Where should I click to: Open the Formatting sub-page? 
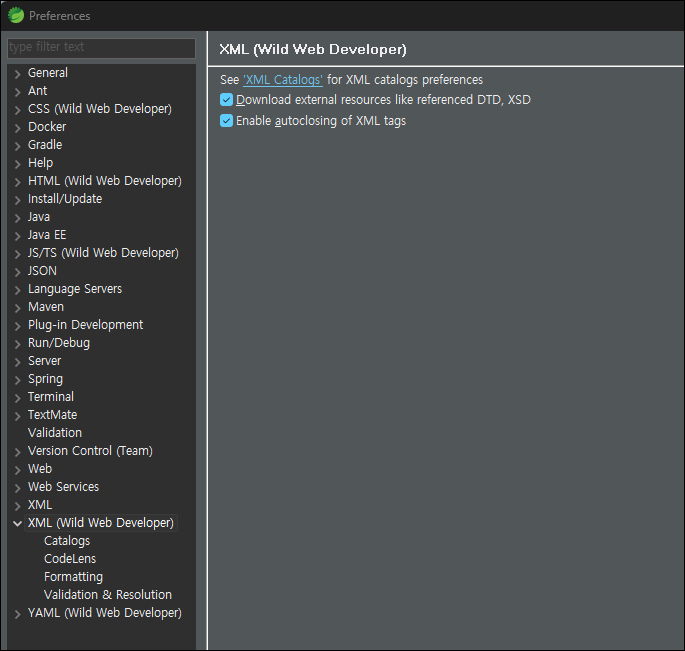[73, 577]
